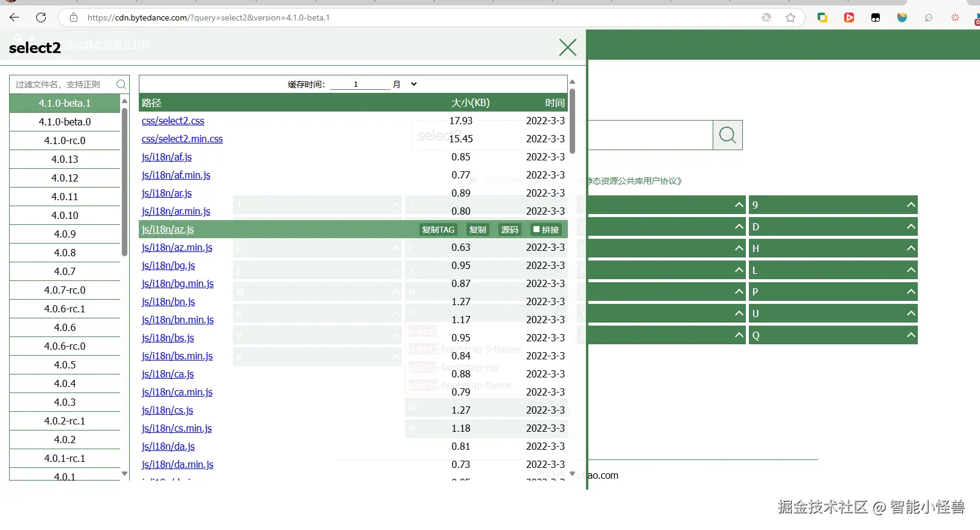The image size is (980, 530).
Task: Click the file table scrollbar thumb
Action: point(572,121)
